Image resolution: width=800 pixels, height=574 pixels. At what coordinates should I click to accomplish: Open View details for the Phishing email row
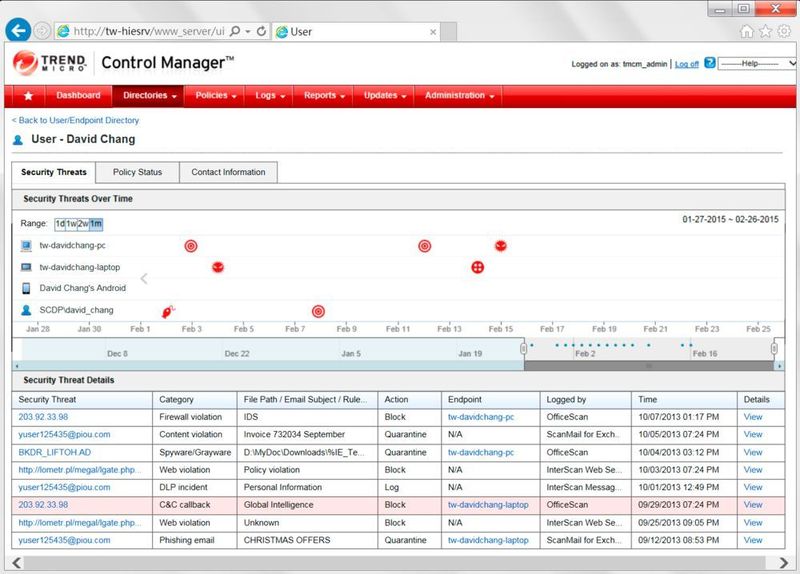pyautogui.click(x=753, y=540)
